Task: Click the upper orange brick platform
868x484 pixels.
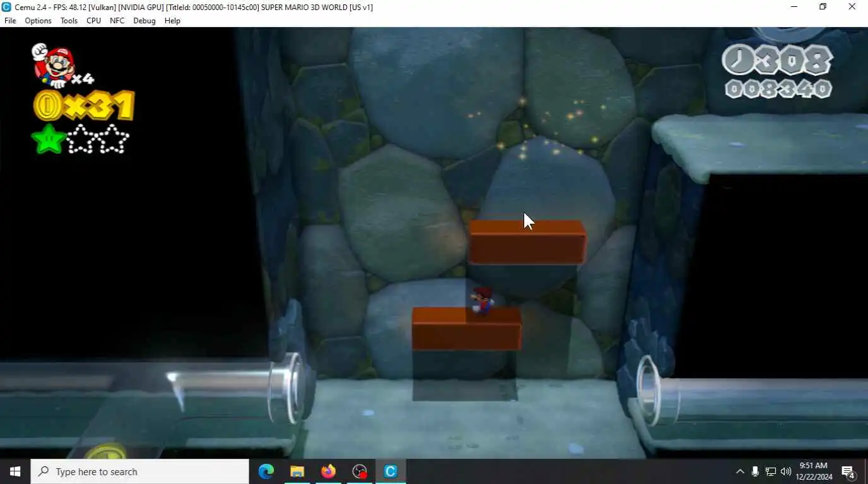Action: pyautogui.click(x=527, y=241)
